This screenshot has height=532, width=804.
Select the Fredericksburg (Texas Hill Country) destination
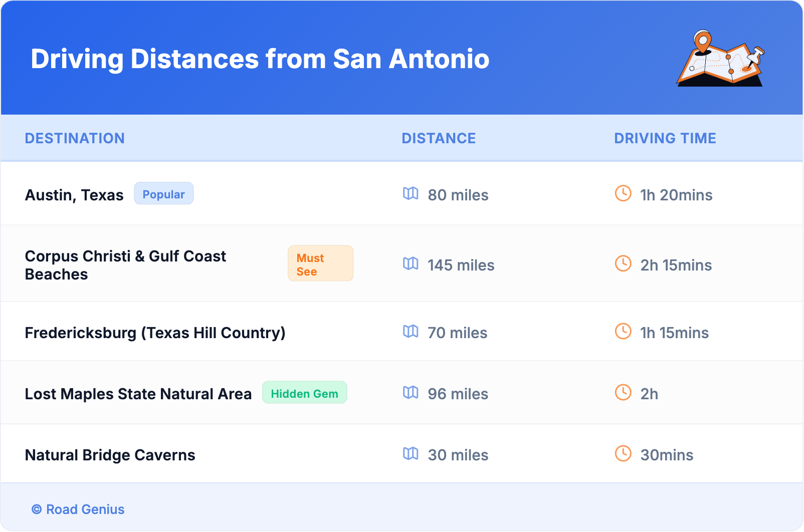(155, 333)
